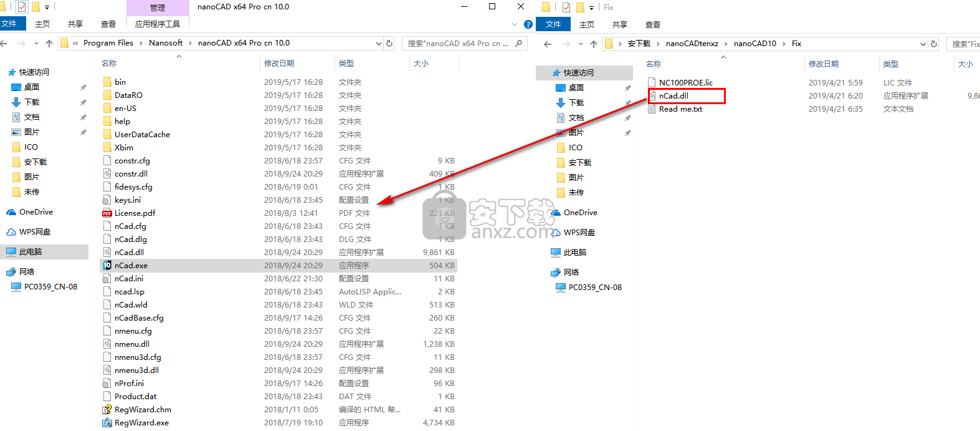Click WPS网盘 icon in left window

[11, 232]
